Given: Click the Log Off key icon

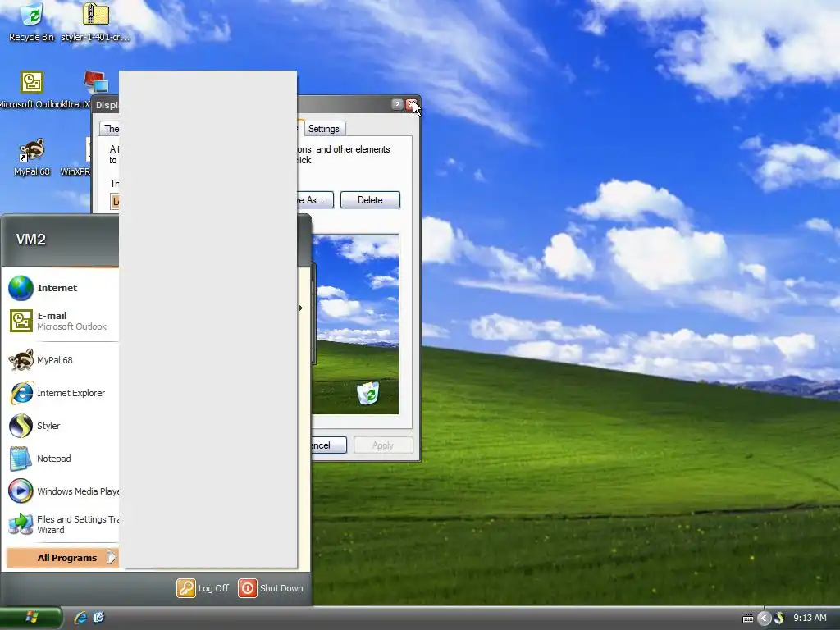Looking at the screenshot, I should point(186,587).
